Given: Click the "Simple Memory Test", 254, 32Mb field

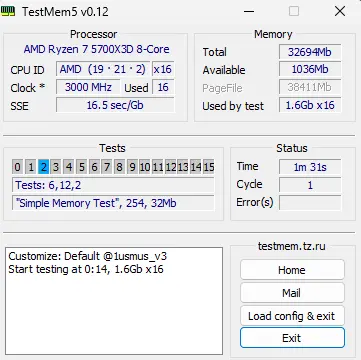Looking at the screenshot, I should click(113, 203).
